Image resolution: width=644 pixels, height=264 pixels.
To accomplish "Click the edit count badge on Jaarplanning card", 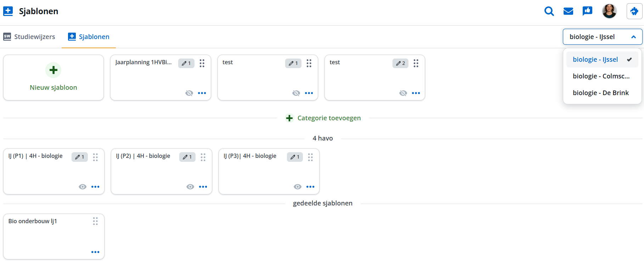I will (186, 63).
